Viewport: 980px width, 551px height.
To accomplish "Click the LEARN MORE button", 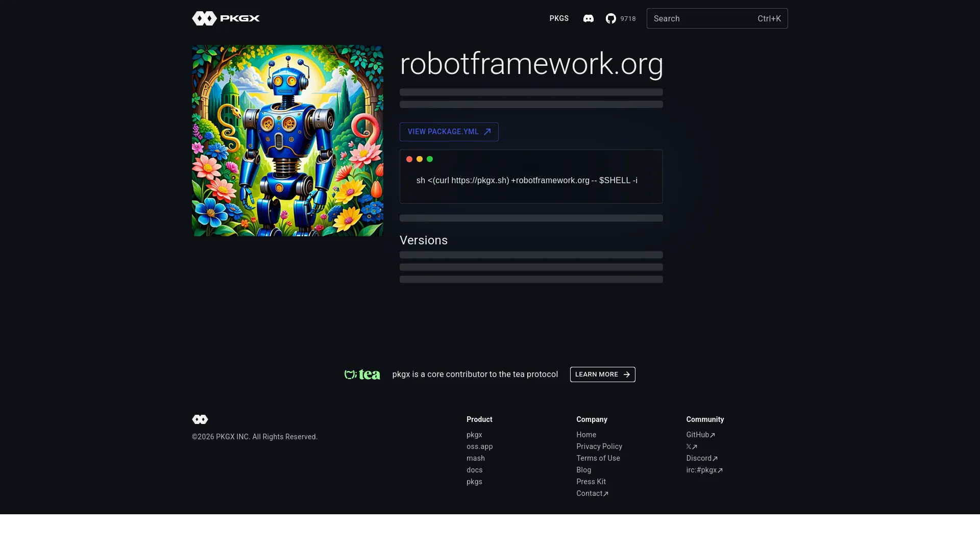I will 602,374.
